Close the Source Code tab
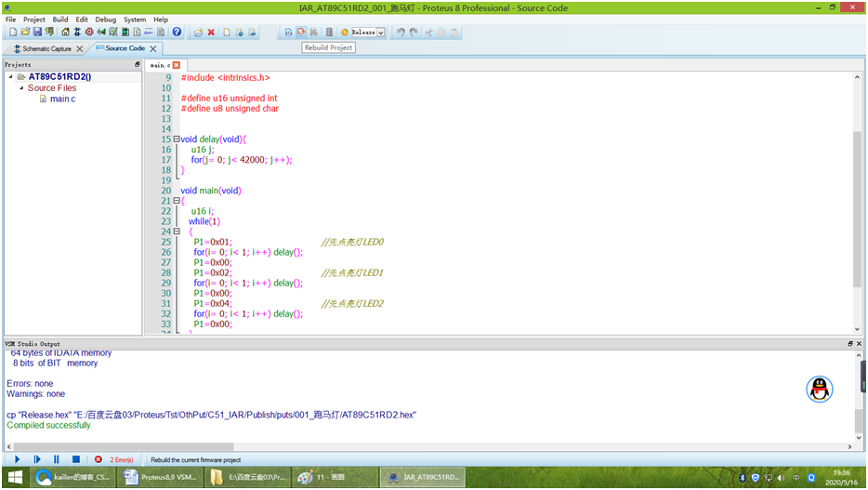 [x=153, y=48]
